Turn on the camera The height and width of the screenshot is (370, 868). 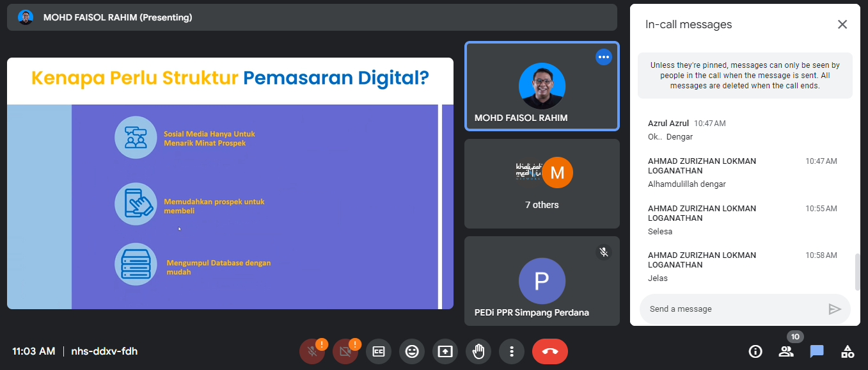coord(345,351)
